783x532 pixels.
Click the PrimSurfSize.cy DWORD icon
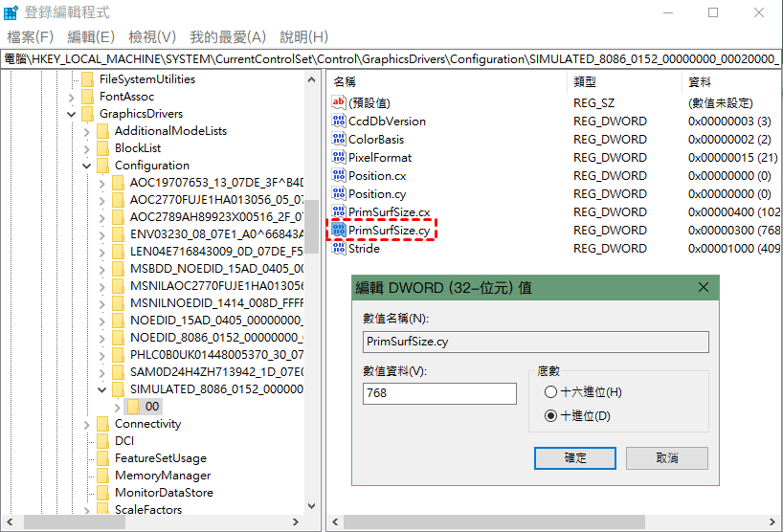tap(339, 230)
